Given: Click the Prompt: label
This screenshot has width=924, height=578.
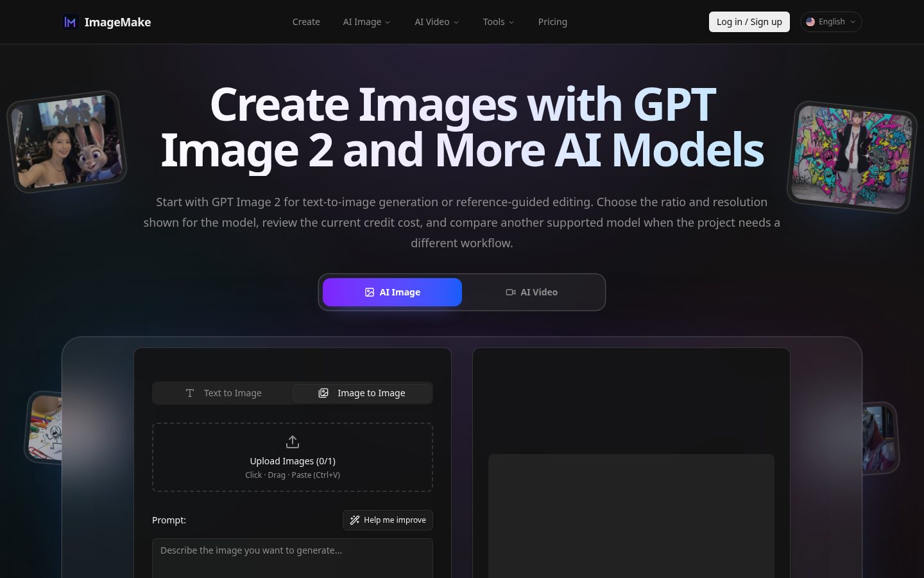Looking at the screenshot, I should (169, 520).
